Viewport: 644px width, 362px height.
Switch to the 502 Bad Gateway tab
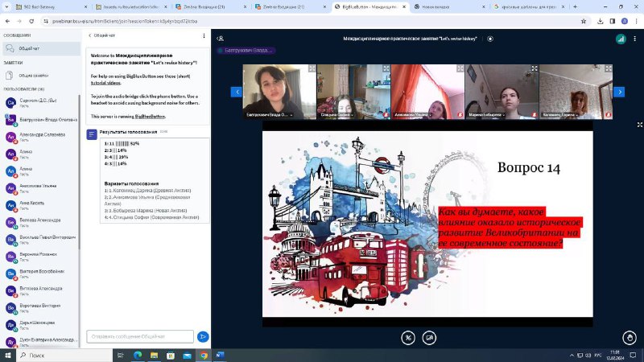pyautogui.click(x=51, y=7)
